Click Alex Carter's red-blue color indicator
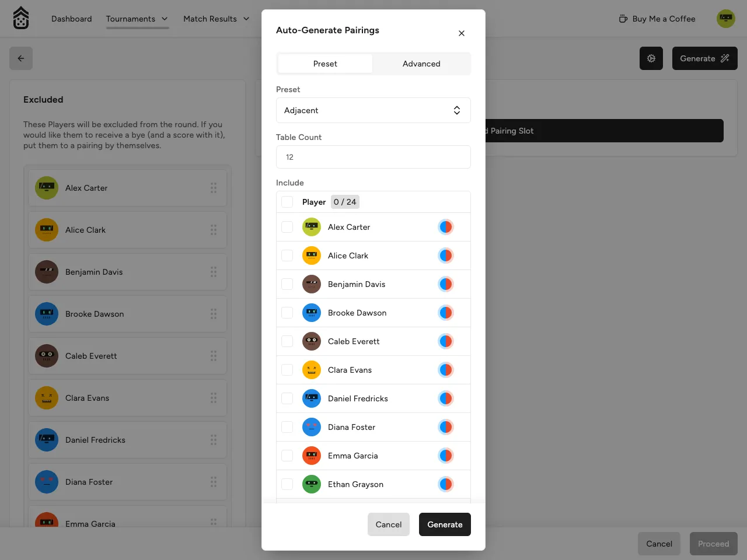The height and width of the screenshot is (560, 747). pos(446,227)
